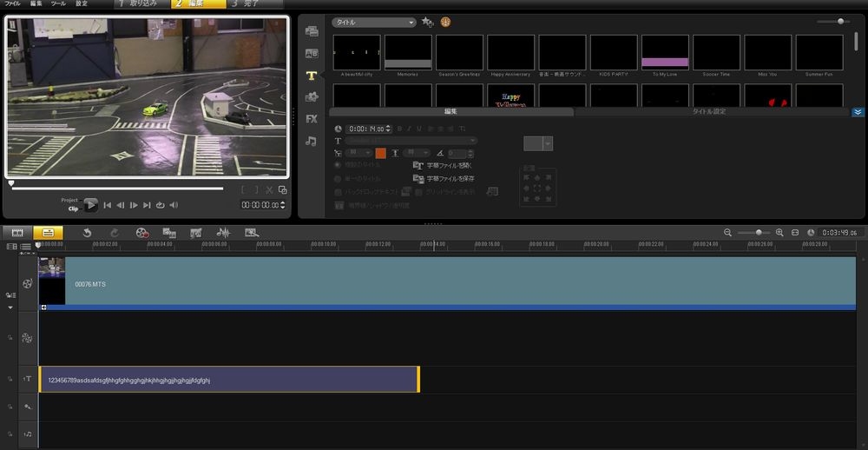Switch to the タイトル設定 tab

708,112
